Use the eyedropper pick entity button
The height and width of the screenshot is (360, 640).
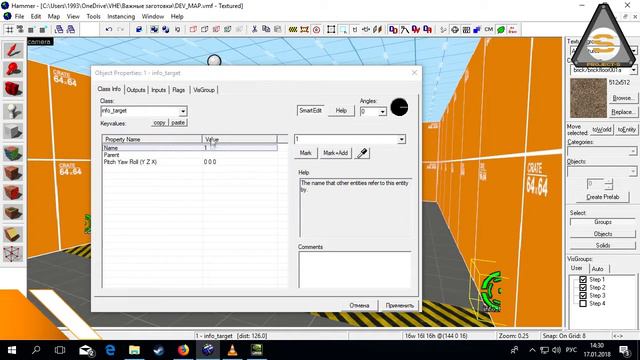(x=362, y=153)
